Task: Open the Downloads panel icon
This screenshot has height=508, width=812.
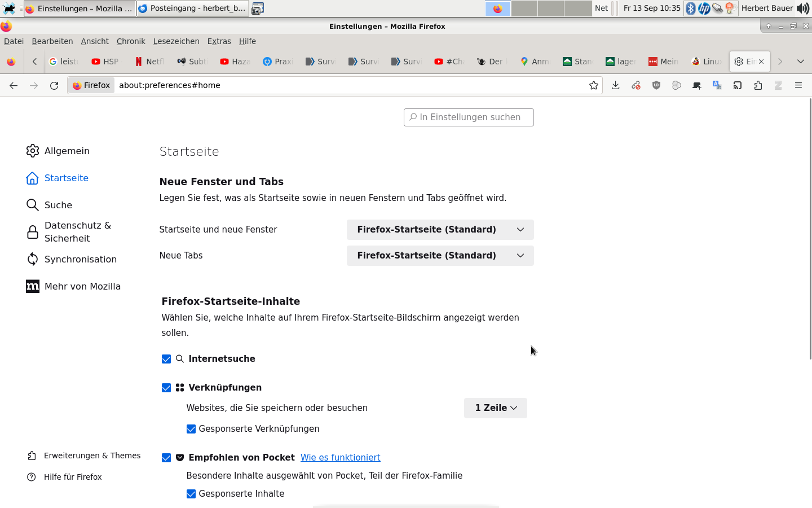Action: click(615, 85)
